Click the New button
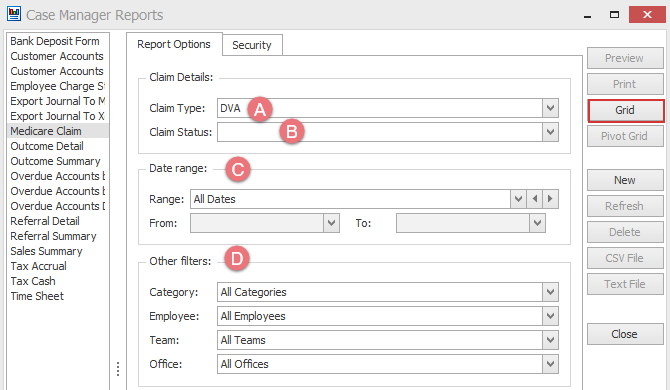Image resolution: width=670 pixels, height=390 pixels. (x=625, y=180)
